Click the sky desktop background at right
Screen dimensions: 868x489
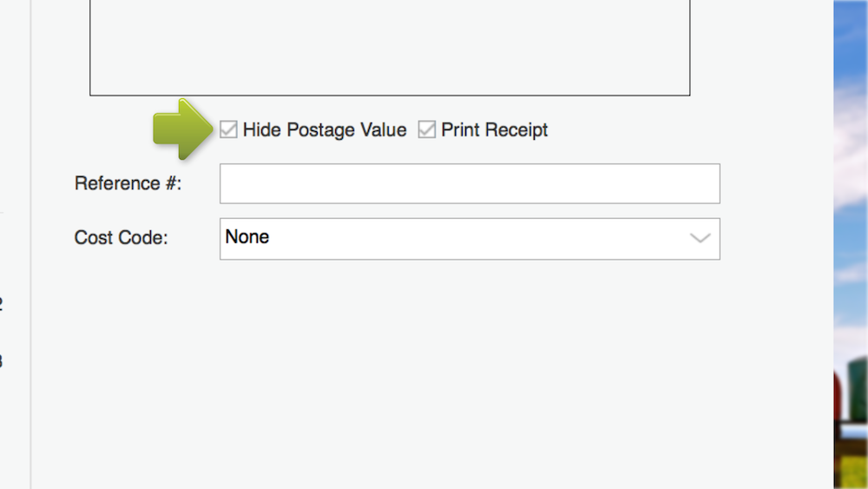pyautogui.click(x=851, y=174)
